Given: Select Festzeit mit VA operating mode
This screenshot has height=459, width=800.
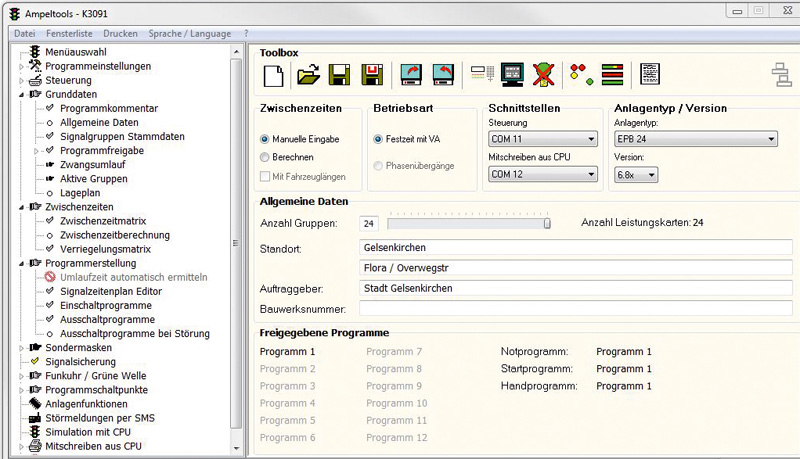Looking at the screenshot, I should 378,139.
